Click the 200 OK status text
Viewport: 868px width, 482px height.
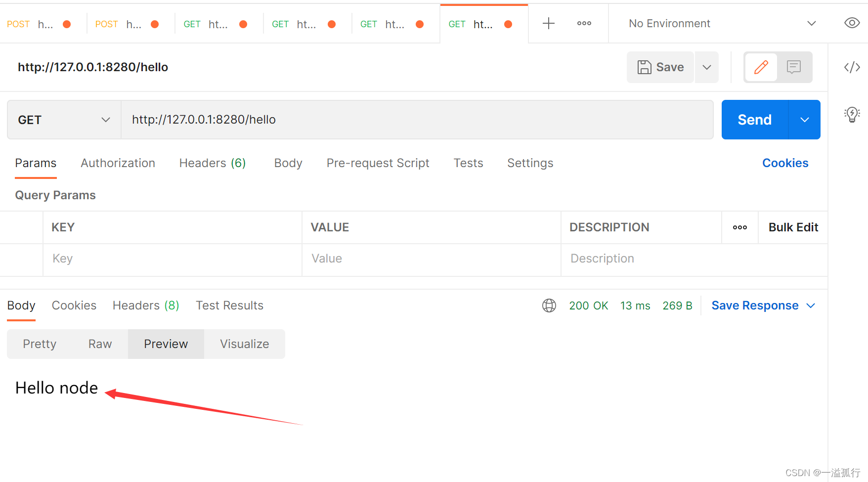(x=589, y=306)
